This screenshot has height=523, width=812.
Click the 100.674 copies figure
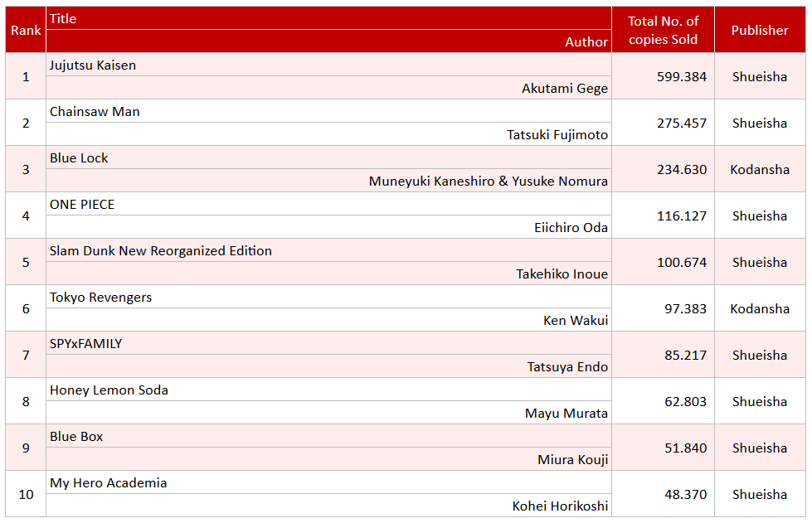[682, 262]
